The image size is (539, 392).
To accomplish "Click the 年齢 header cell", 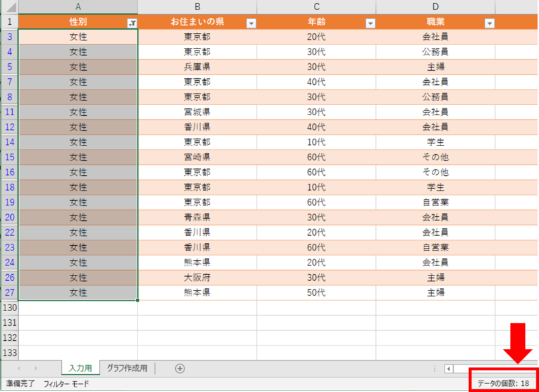I will coord(316,22).
